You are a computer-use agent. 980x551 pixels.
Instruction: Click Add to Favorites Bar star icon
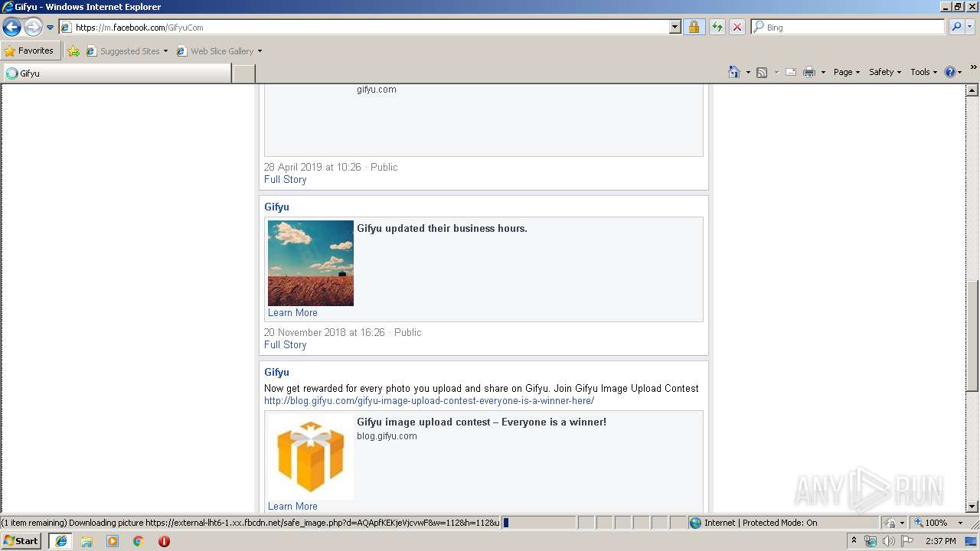point(73,51)
